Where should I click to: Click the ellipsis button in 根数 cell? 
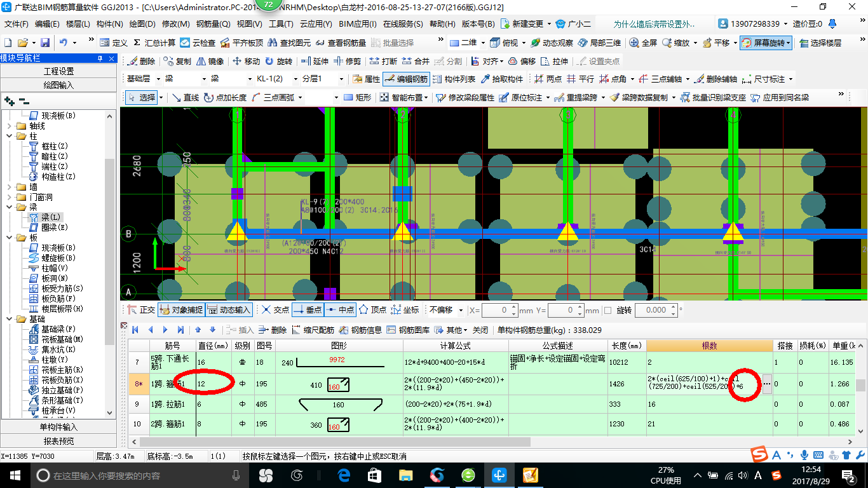coord(767,384)
